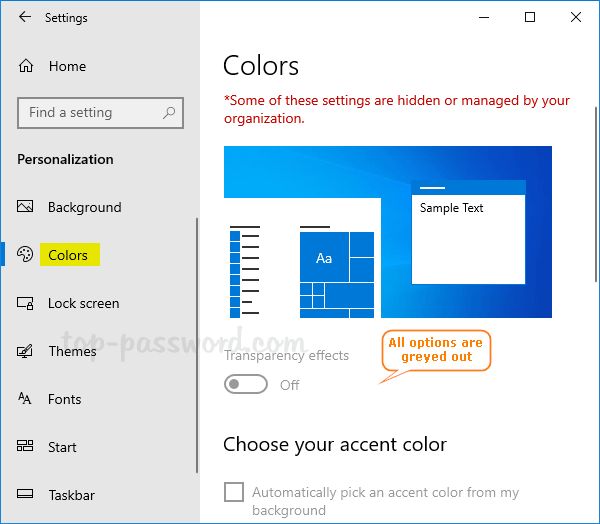Select the Fonts sidebar item
This screenshot has width=600, height=524.
[64, 399]
